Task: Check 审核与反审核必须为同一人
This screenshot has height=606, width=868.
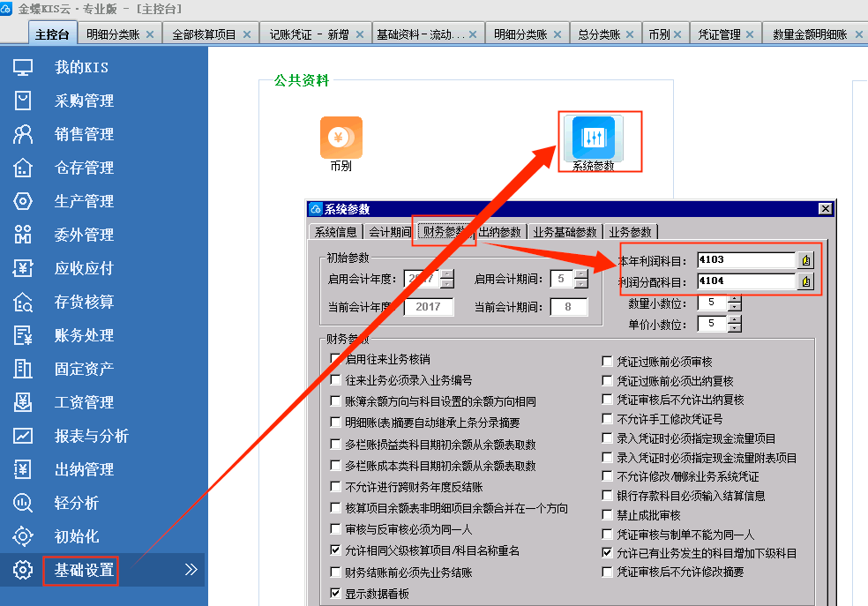Action: [335, 529]
